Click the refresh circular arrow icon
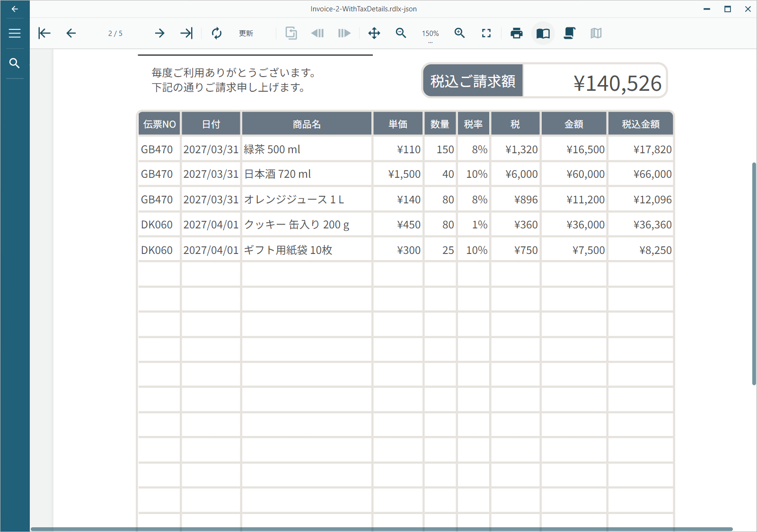 217,33
